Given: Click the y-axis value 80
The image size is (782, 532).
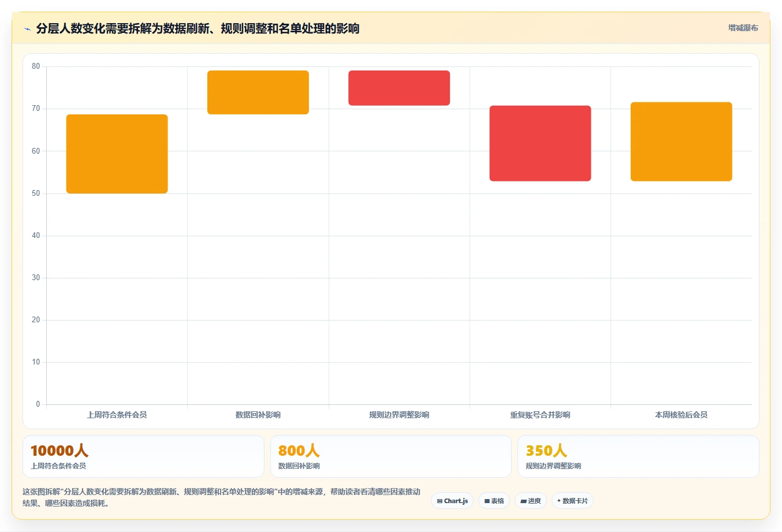Looking at the screenshot, I should pyautogui.click(x=36, y=66).
